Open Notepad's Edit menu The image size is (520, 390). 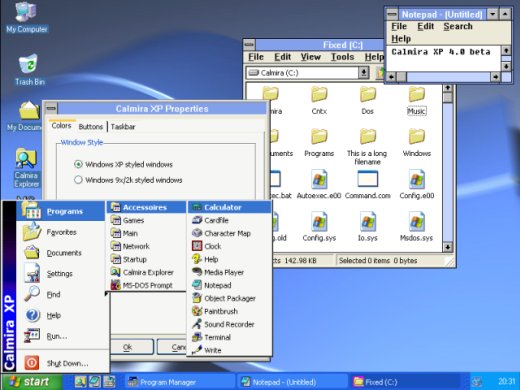click(426, 26)
